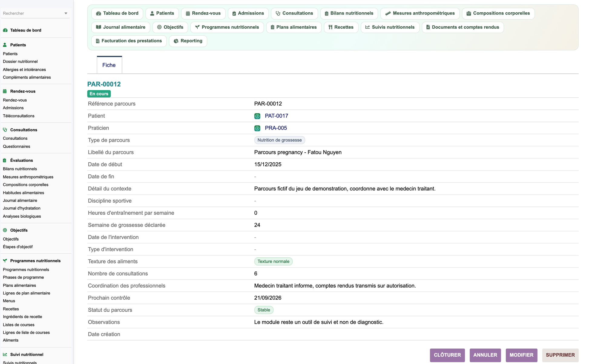Click line chart icon in Suivis nutritionnels button

[367, 27]
